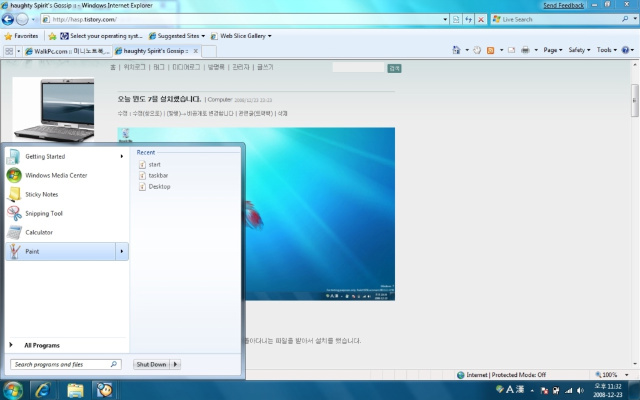
Task: Open recent Paint file 'Desktop'
Action: tap(154, 187)
